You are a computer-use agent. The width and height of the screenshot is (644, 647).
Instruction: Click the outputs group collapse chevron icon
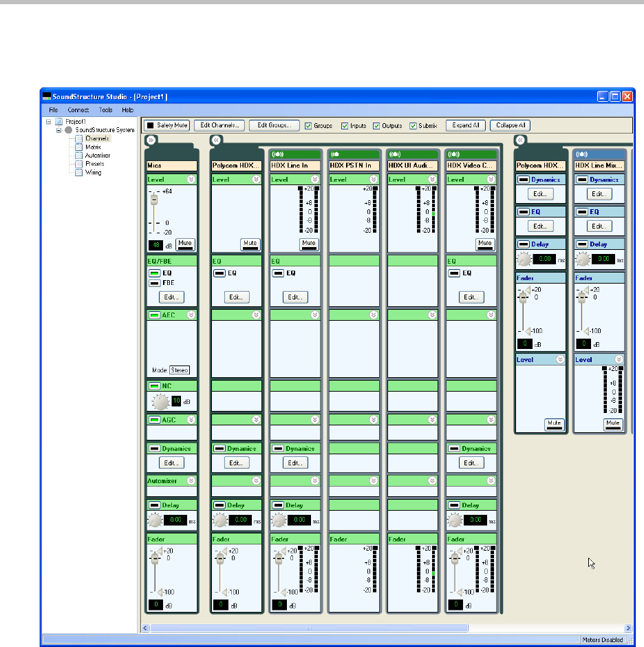pyautogui.click(x=520, y=139)
